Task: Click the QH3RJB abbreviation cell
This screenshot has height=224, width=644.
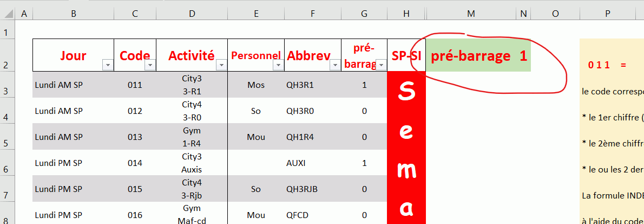Action: pyautogui.click(x=312, y=189)
